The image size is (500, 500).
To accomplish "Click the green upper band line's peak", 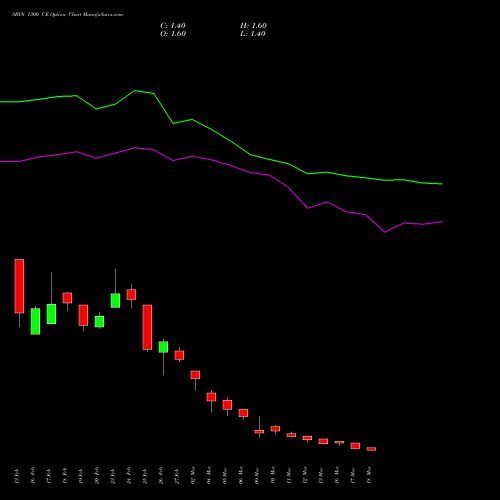I will 135,90.
